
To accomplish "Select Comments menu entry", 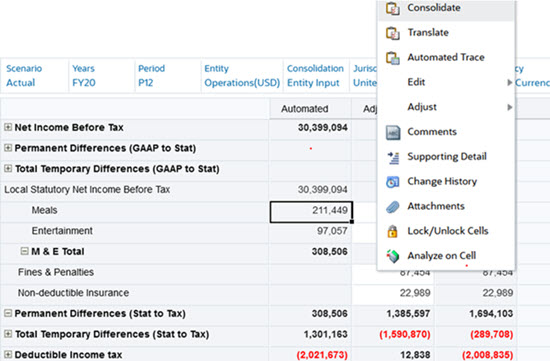I will click(x=446, y=132).
